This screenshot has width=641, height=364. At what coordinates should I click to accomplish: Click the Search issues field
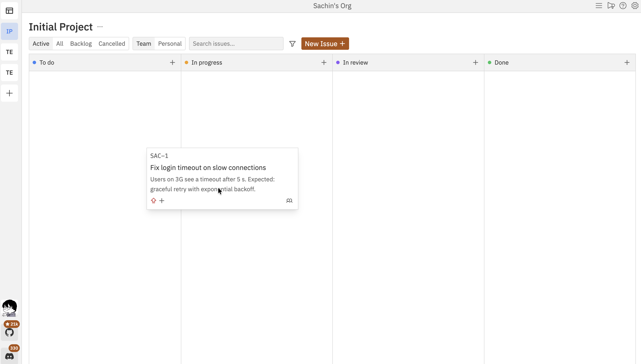click(236, 44)
